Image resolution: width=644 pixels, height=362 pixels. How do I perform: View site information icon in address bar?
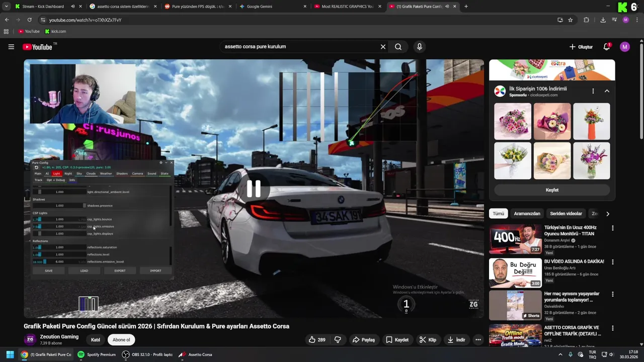coord(43,20)
